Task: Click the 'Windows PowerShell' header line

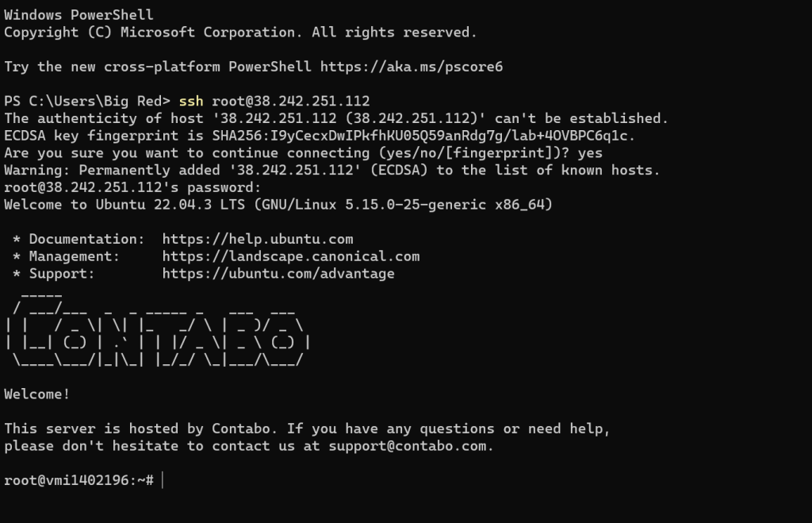Action: point(79,15)
